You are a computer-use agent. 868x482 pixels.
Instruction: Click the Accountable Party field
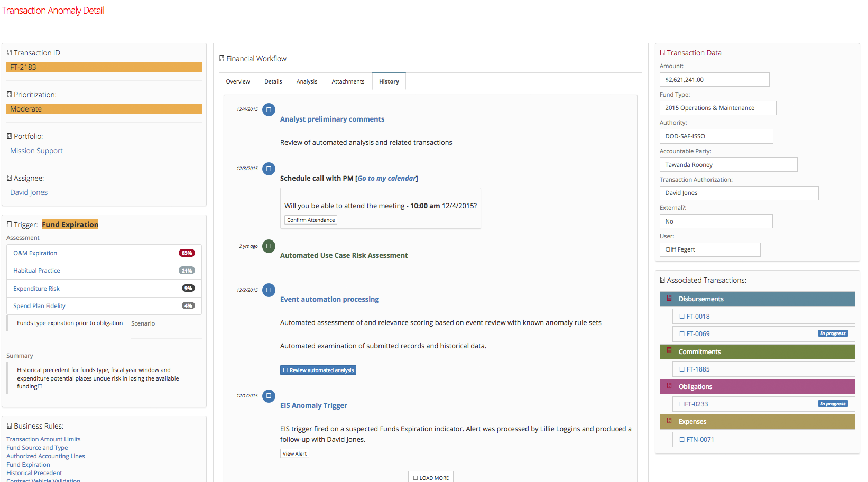[x=728, y=165]
